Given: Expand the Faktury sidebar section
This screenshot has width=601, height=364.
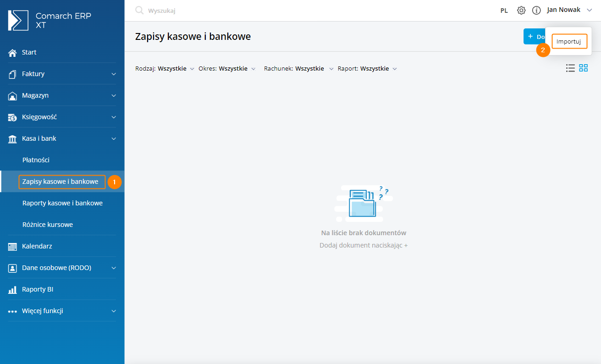Looking at the screenshot, I should point(114,74).
